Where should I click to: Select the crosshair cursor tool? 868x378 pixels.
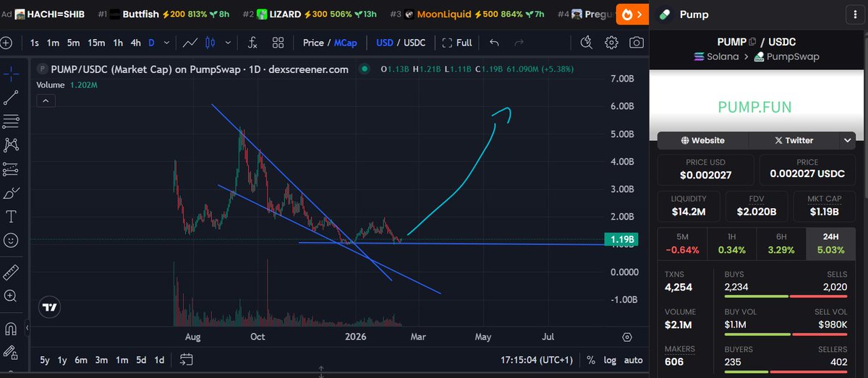[11, 74]
